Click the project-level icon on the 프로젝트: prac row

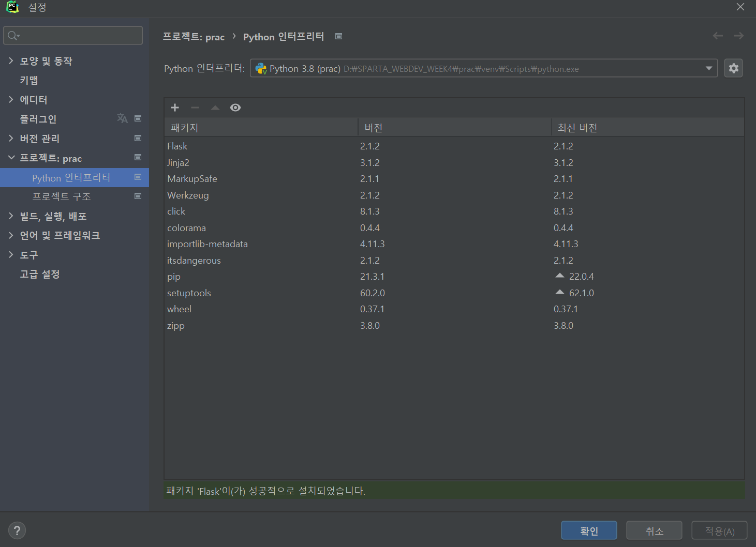[x=138, y=157]
